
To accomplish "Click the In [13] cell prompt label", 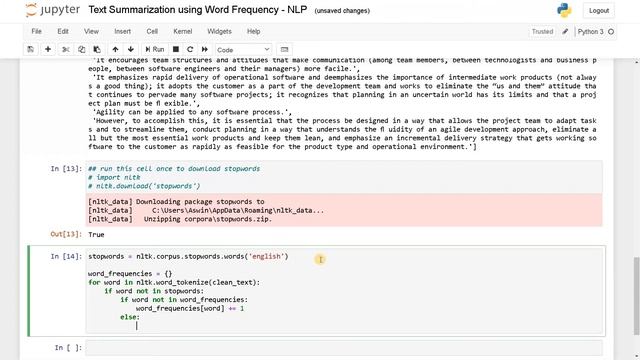I will 66,169.
